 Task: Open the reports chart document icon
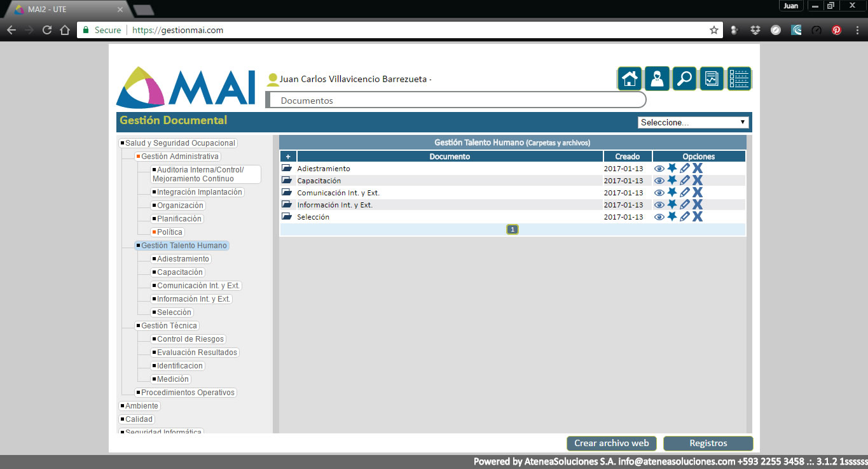pyautogui.click(x=712, y=79)
